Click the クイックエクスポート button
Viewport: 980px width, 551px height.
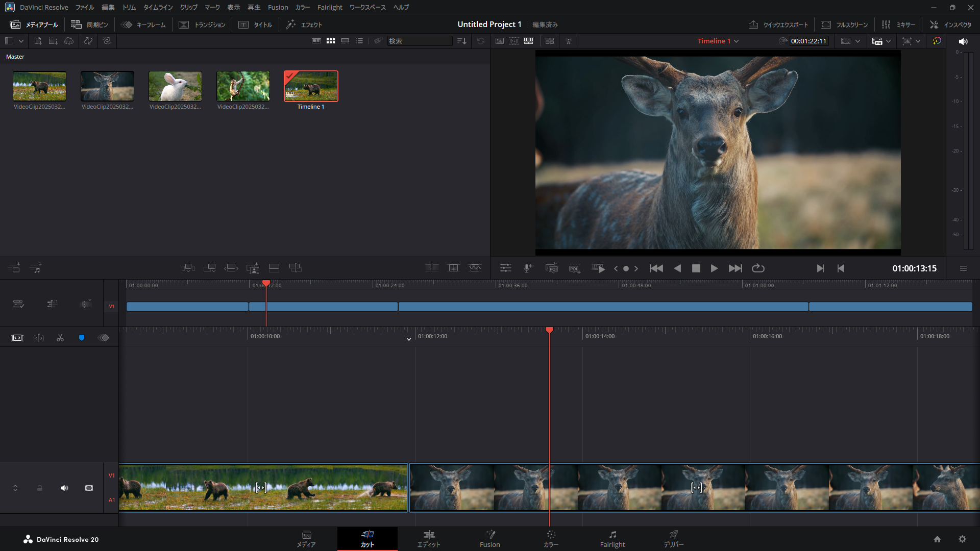click(x=778, y=24)
